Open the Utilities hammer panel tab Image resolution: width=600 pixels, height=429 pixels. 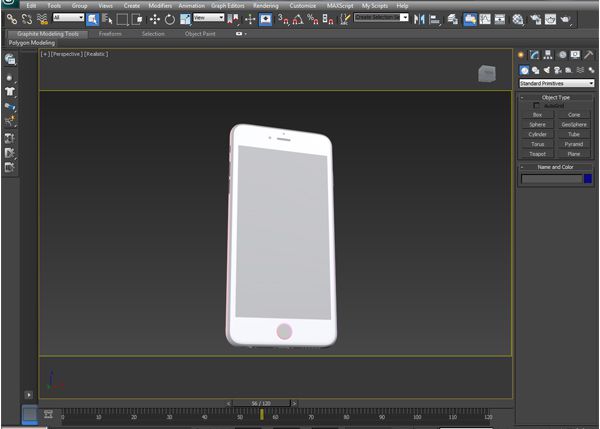tap(589, 55)
